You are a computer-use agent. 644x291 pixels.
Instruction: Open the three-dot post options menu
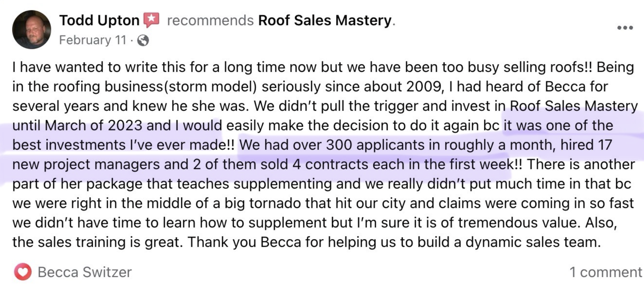[625, 28]
